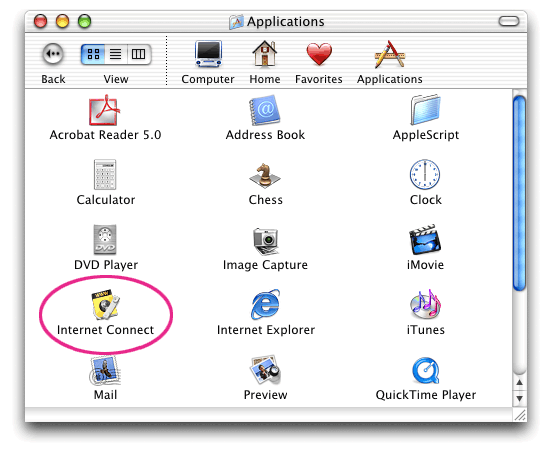
Task: Switch to list view mode
Action: 116,54
